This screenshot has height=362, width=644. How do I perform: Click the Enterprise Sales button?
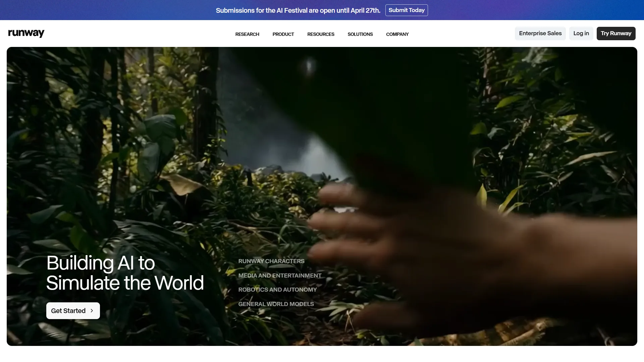(x=540, y=34)
